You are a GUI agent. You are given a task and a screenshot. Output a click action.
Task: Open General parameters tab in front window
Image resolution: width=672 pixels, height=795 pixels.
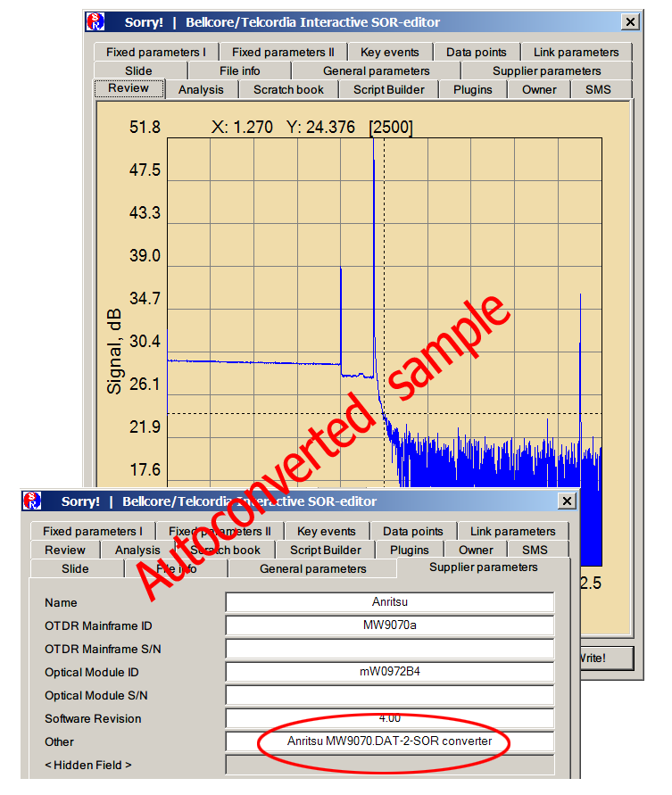coord(313,569)
